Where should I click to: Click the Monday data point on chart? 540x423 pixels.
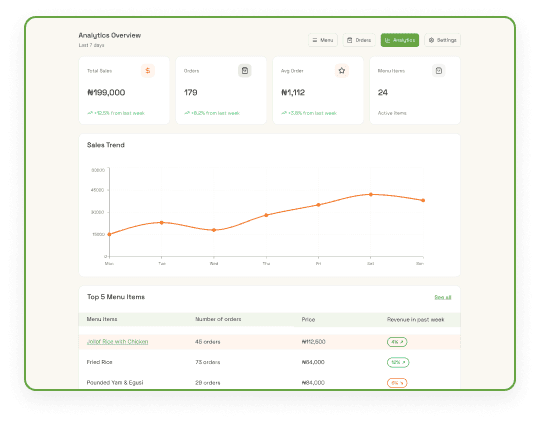point(110,234)
